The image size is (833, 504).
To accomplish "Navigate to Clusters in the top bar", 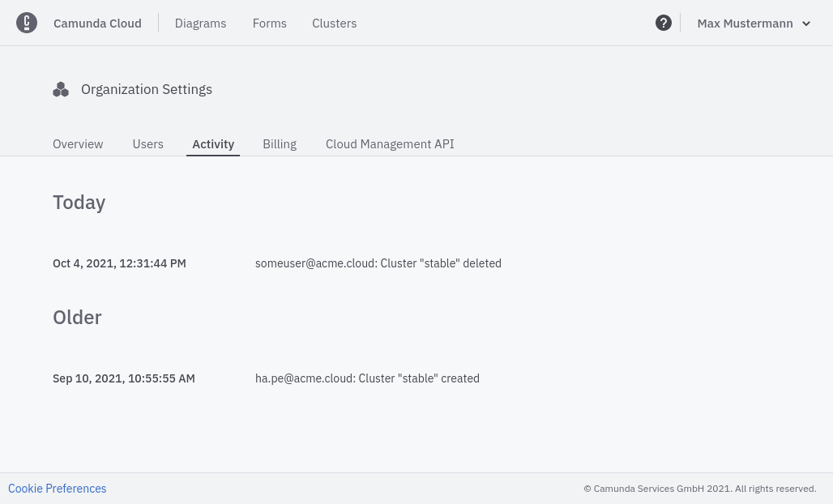I will click(334, 23).
